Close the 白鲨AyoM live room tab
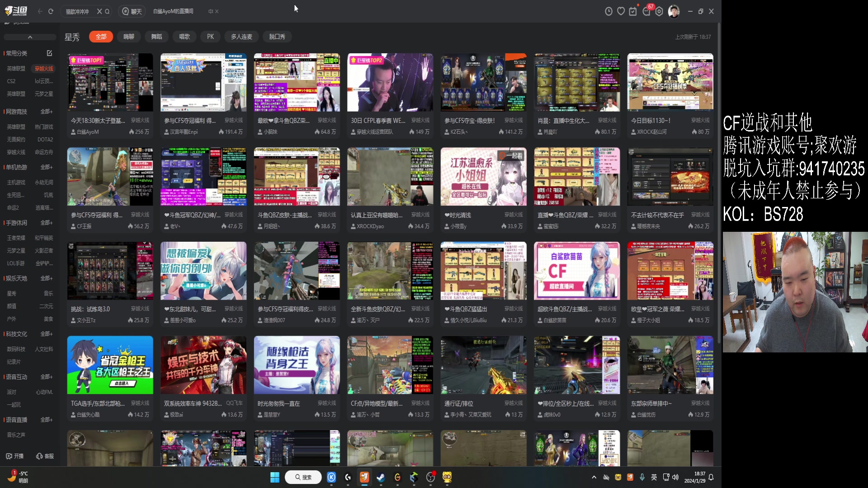 [217, 11]
